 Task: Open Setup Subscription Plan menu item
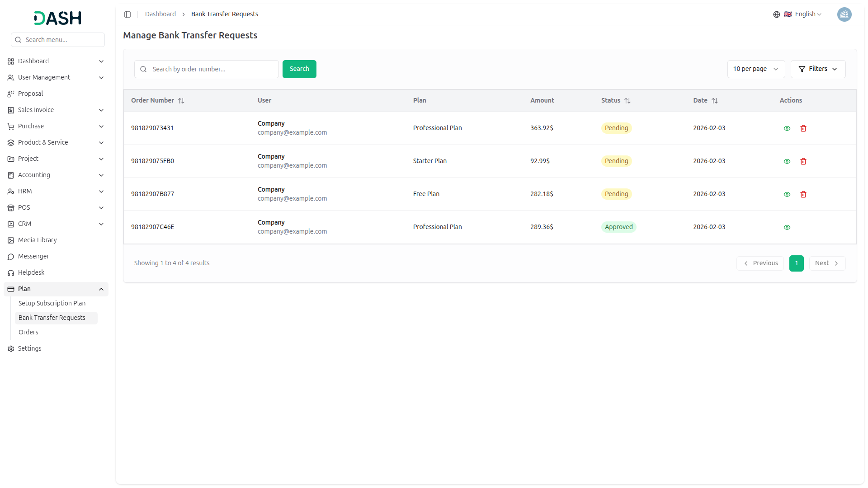[x=52, y=303]
